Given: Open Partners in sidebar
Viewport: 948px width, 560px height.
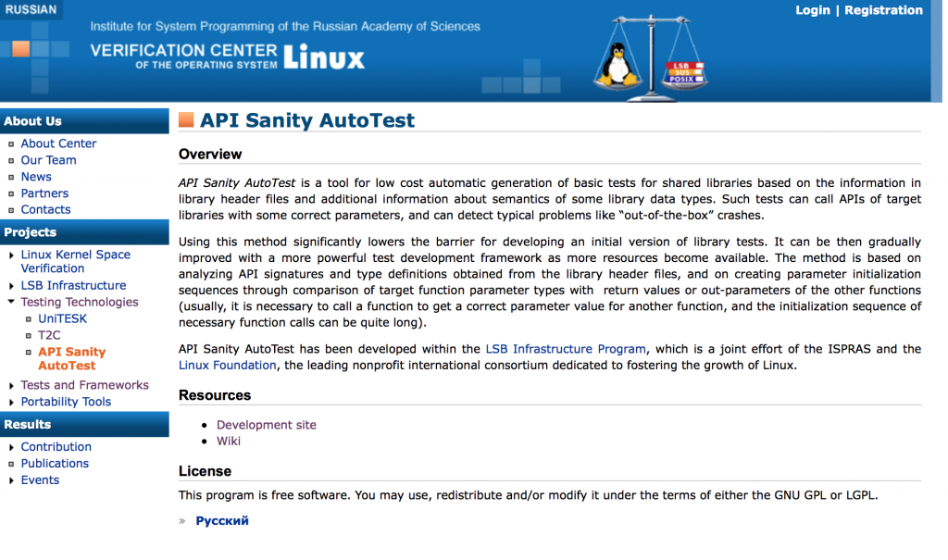Looking at the screenshot, I should [x=44, y=193].
